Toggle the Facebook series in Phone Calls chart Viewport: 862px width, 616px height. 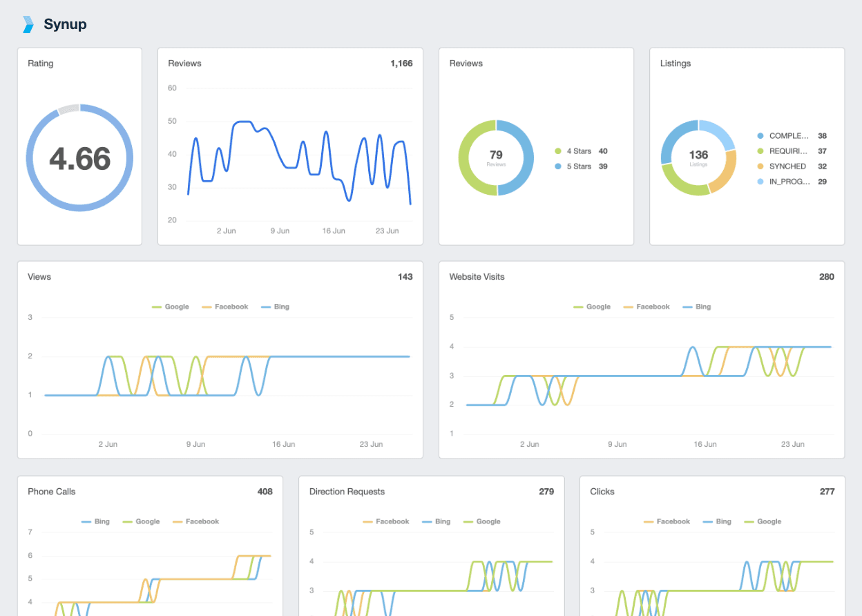coord(177,521)
